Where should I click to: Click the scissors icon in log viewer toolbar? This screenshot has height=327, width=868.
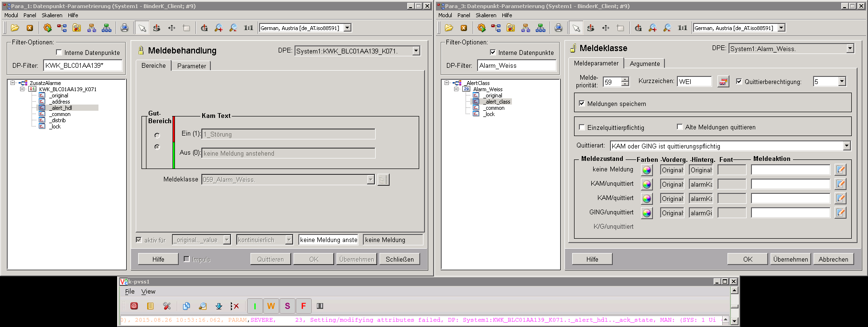pyautogui.click(x=167, y=306)
